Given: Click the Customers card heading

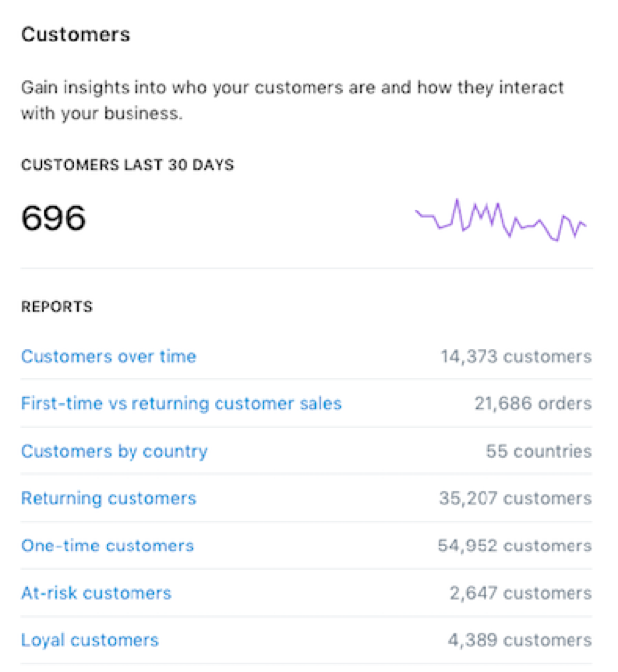Looking at the screenshot, I should [x=75, y=35].
